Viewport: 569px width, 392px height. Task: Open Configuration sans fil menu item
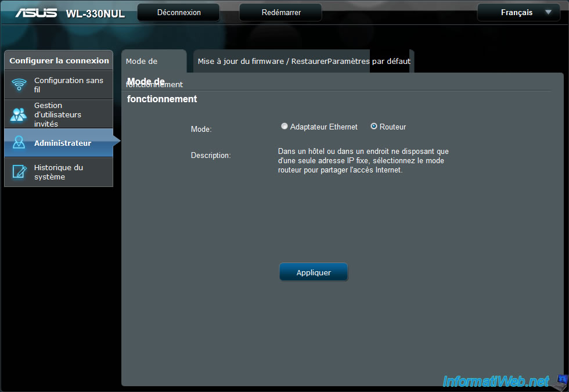pos(59,85)
